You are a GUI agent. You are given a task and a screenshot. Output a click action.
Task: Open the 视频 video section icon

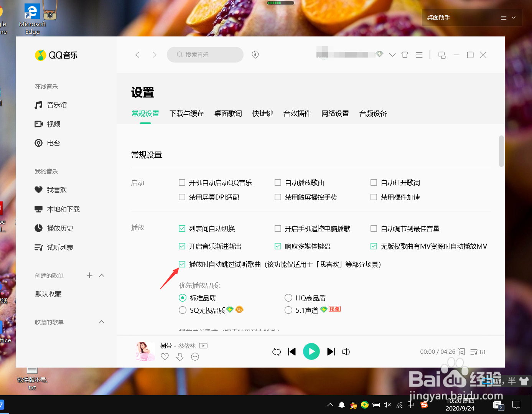pyautogui.click(x=38, y=124)
